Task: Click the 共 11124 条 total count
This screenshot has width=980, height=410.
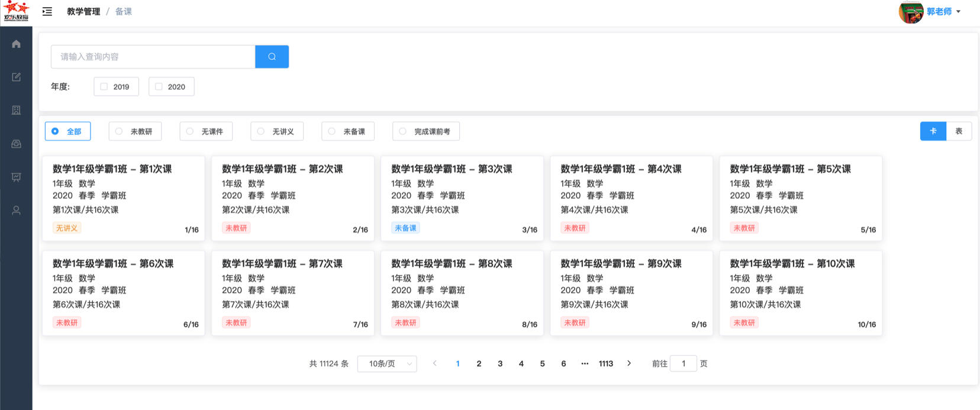Action: [329, 363]
